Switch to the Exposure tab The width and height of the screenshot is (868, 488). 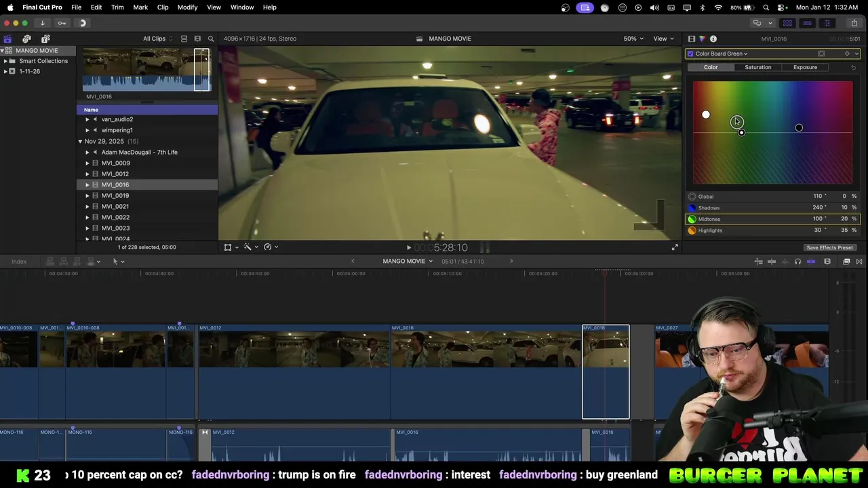(805, 67)
